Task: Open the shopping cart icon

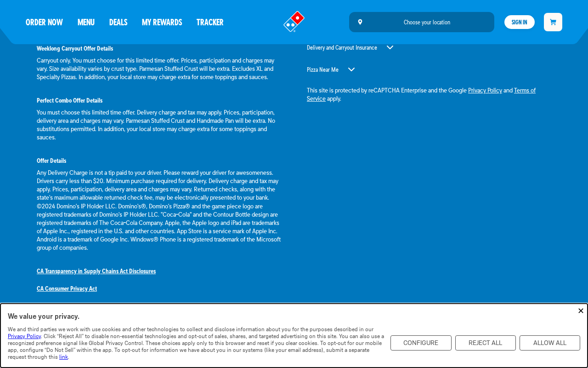Action: [553, 22]
